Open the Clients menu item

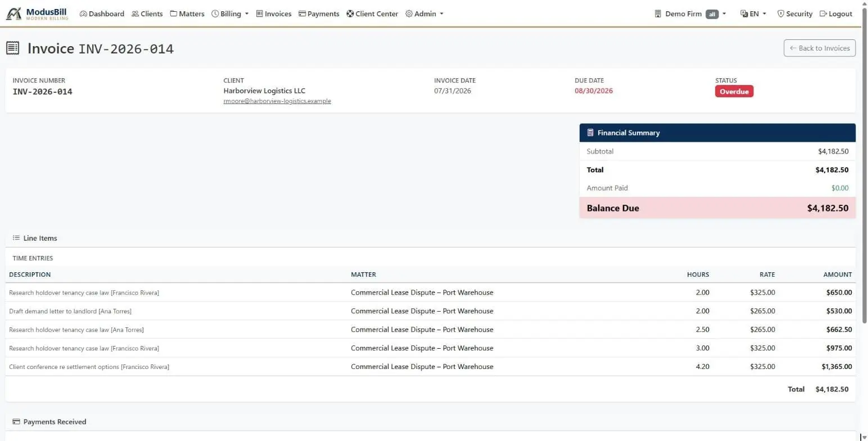[x=147, y=13]
